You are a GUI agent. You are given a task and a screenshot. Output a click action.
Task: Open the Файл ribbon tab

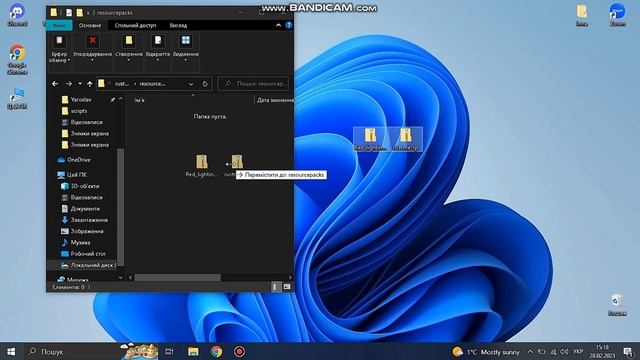coord(59,25)
